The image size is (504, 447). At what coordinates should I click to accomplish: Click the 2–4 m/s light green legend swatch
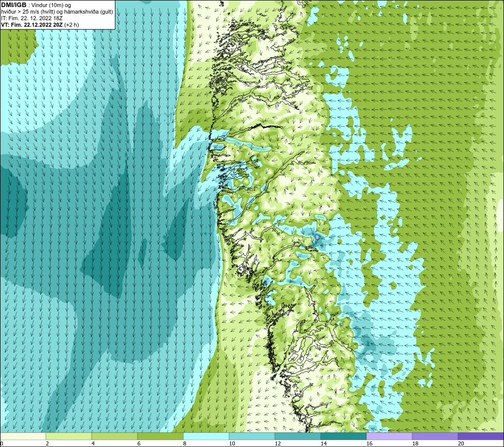69,436
